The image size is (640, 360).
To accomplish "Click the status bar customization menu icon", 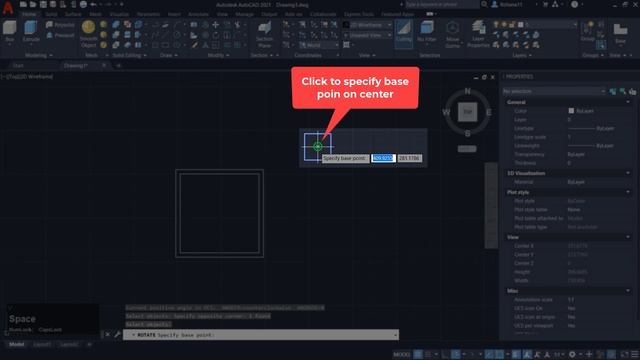I will coord(635,354).
